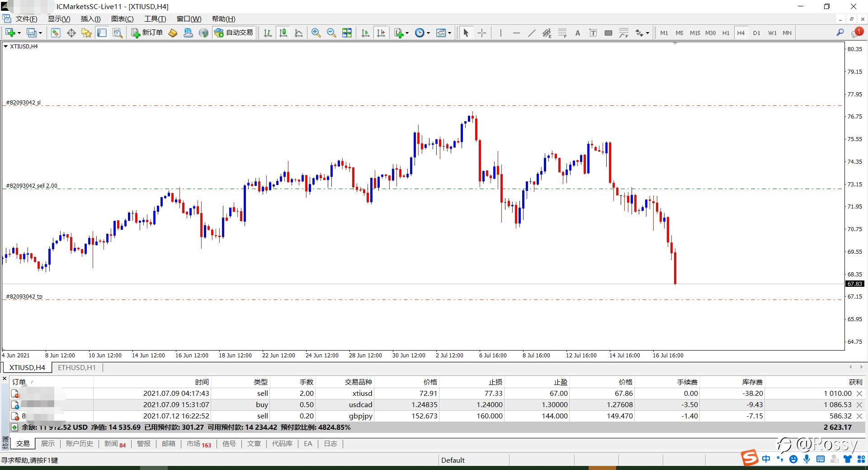Open the search magnifier at toolbar right
The image size is (868, 470).
point(840,33)
